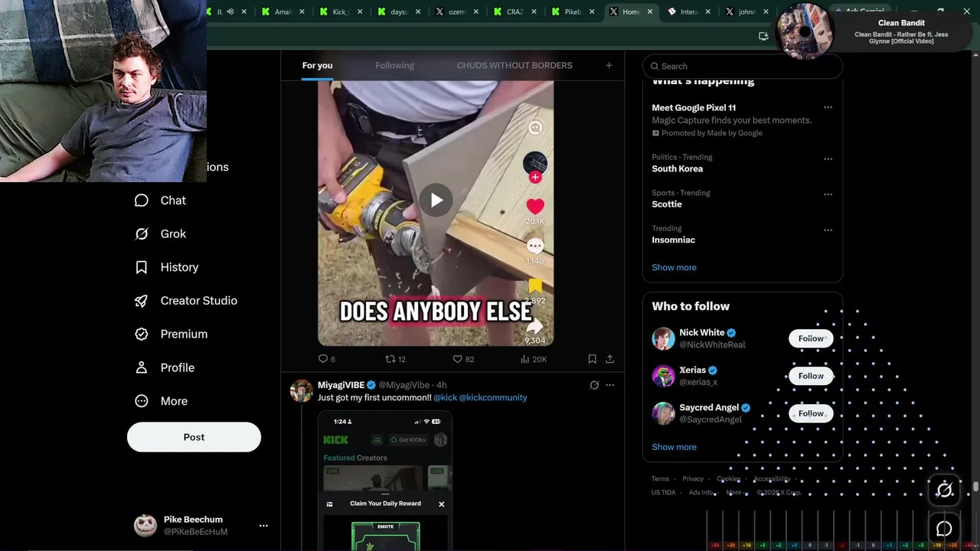980x551 pixels.
Task: Switch to the johnn X browser tab
Action: point(746,11)
